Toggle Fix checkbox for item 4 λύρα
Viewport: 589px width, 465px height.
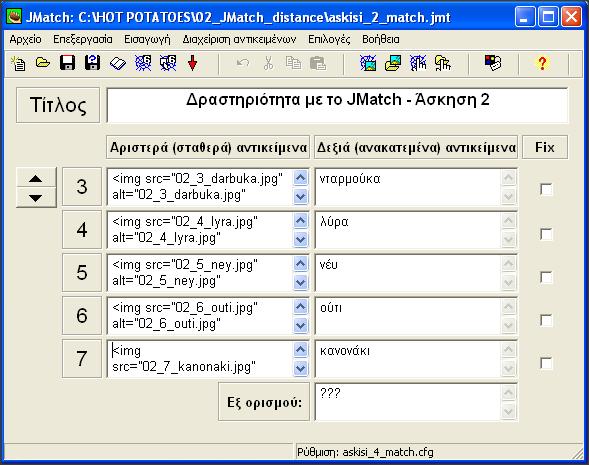pyautogui.click(x=546, y=234)
